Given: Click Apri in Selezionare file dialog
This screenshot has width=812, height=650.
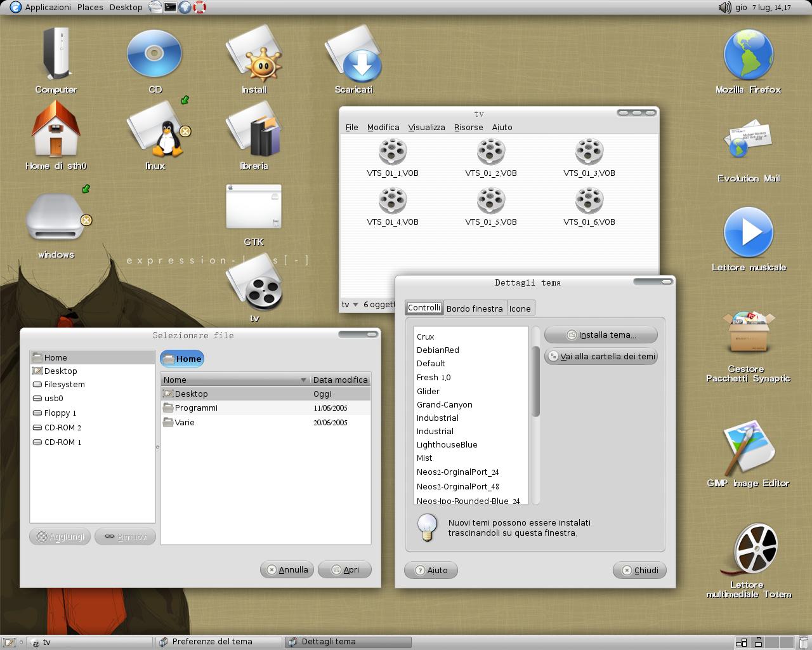Looking at the screenshot, I should coord(344,569).
